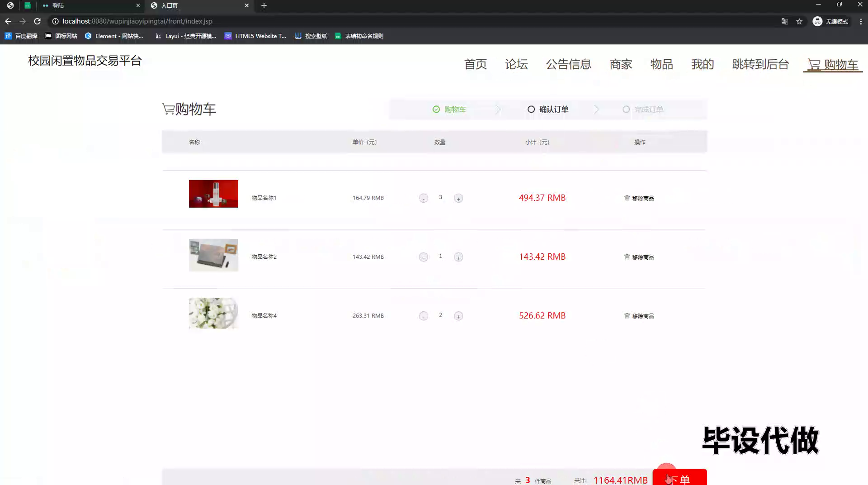Image resolution: width=868 pixels, height=485 pixels.
Task: Click the 263.31 RMB unit price
Action: coord(368,315)
